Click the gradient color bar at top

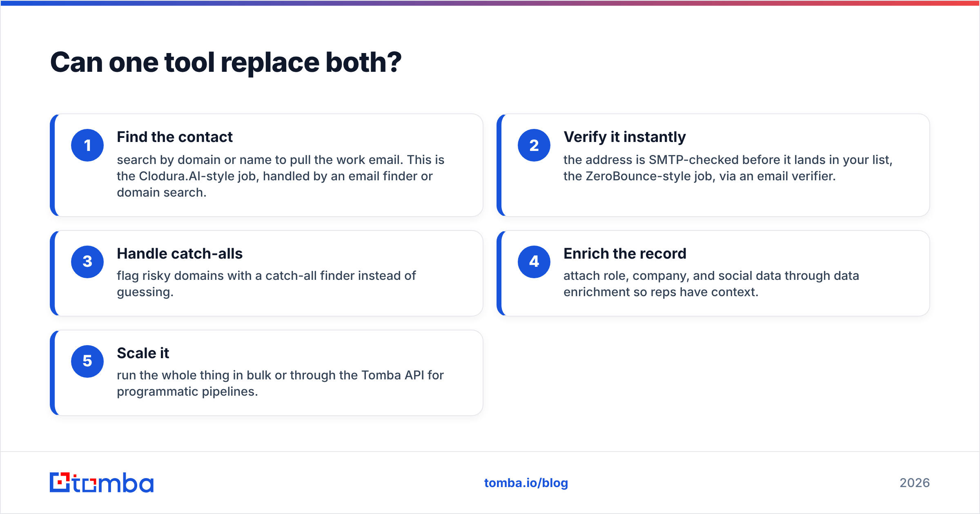490,3
